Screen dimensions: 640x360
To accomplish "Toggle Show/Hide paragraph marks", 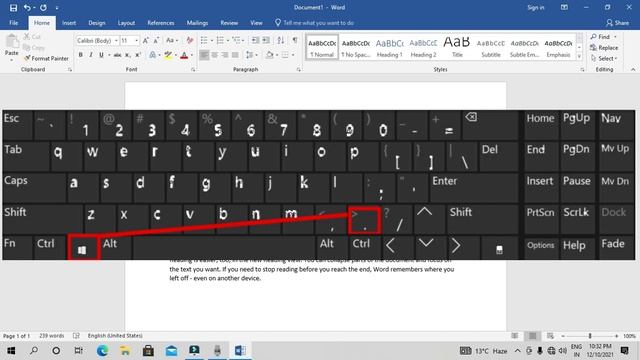I will [x=295, y=40].
